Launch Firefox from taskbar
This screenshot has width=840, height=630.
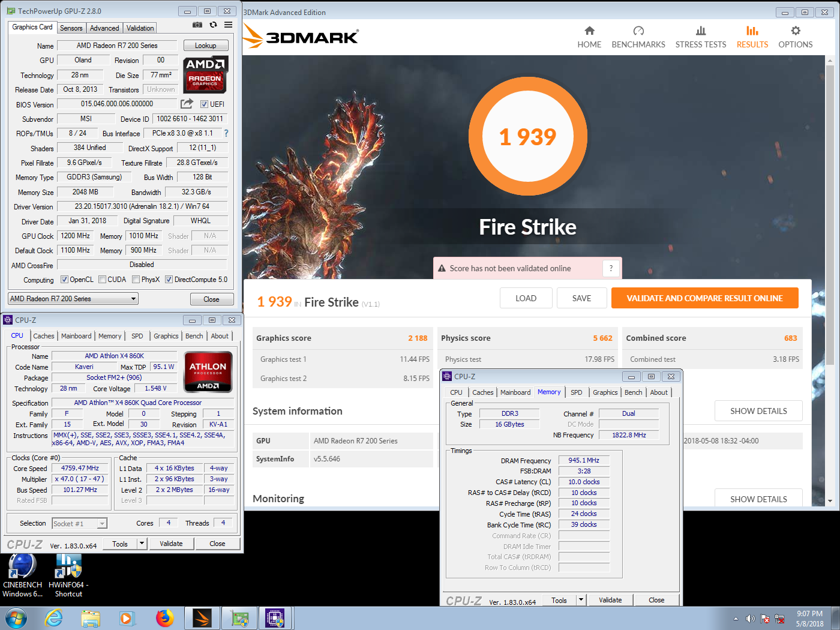click(164, 618)
